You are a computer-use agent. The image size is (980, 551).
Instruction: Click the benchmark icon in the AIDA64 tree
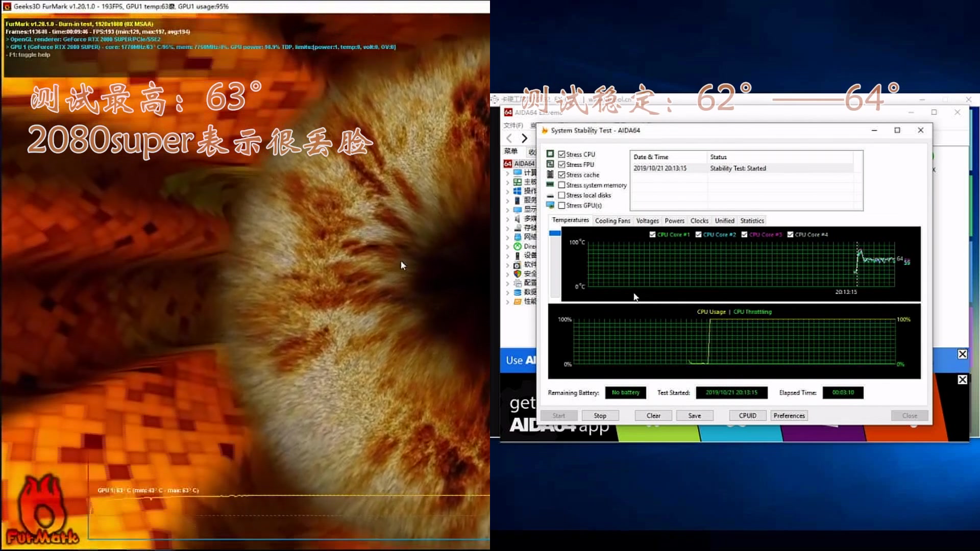tap(518, 301)
